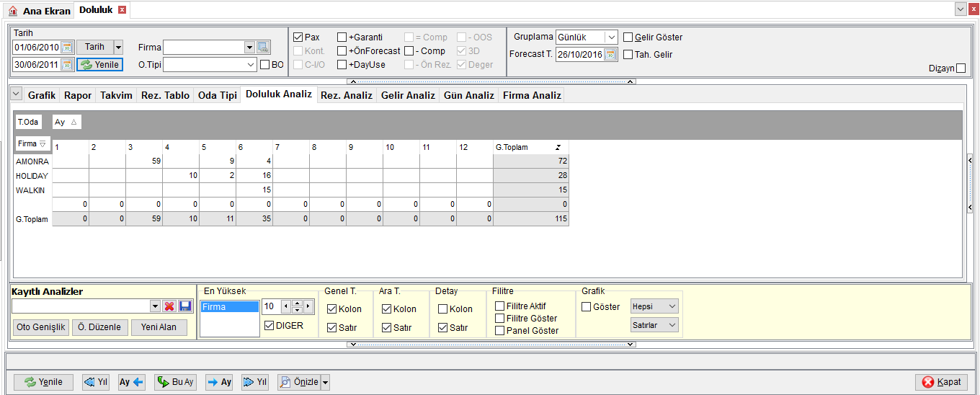This screenshot has height=395, width=980.
Task: Save the analysis with the floppy disk icon
Action: 185,306
